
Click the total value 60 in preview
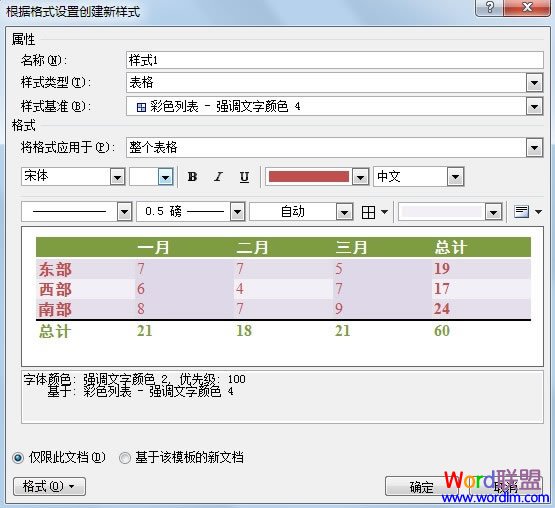pyautogui.click(x=442, y=331)
